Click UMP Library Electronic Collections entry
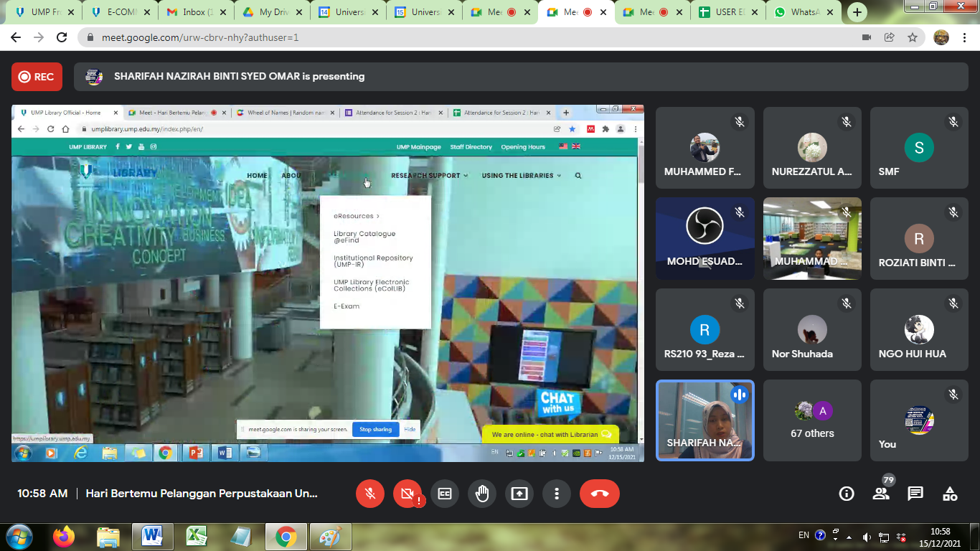 371,286
